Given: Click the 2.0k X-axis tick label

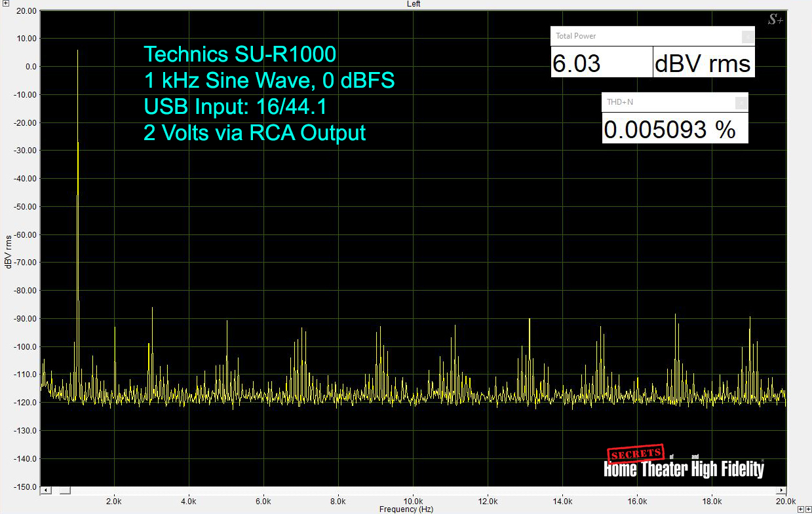Looking at the screenshot, I should point(114,501).
